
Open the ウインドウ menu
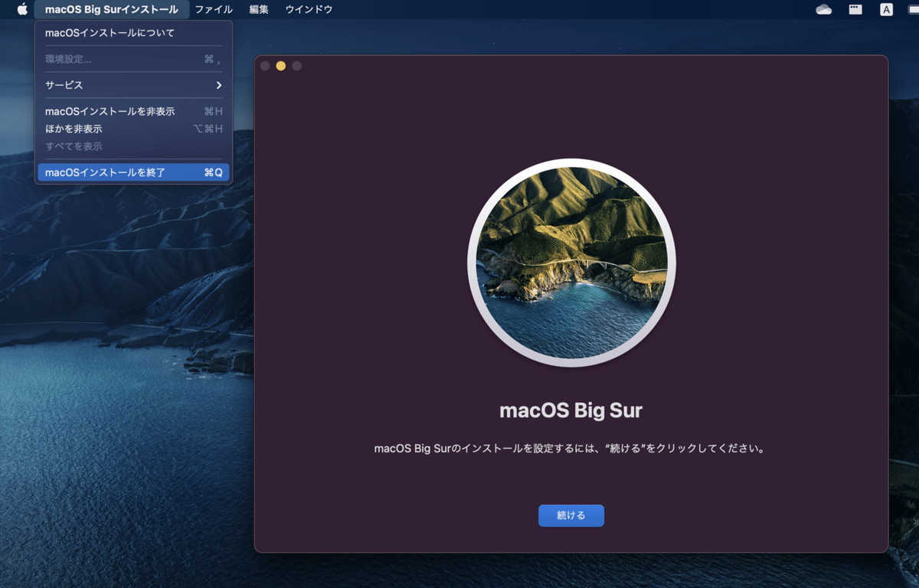(309, 9)
